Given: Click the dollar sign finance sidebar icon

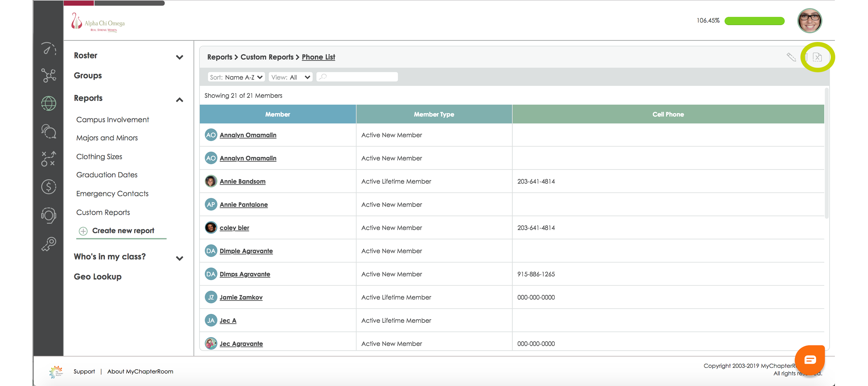Looking at the screenshot, I should pos(48,187).
